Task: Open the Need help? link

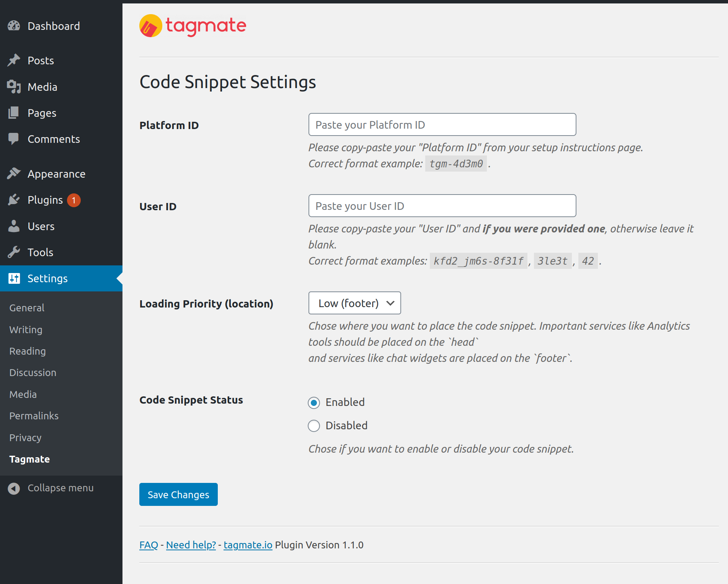Action: pos(191,545)
